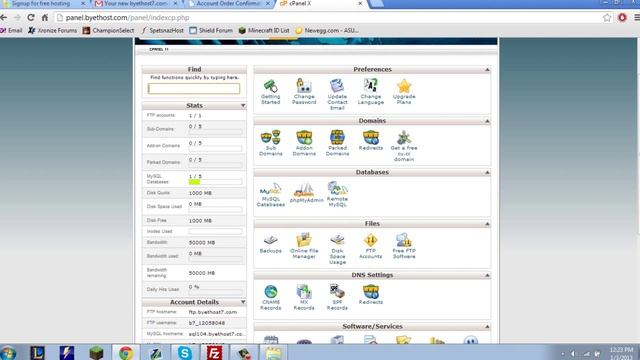
Task: Open Remote MySQL
Action: click(338, 194)
